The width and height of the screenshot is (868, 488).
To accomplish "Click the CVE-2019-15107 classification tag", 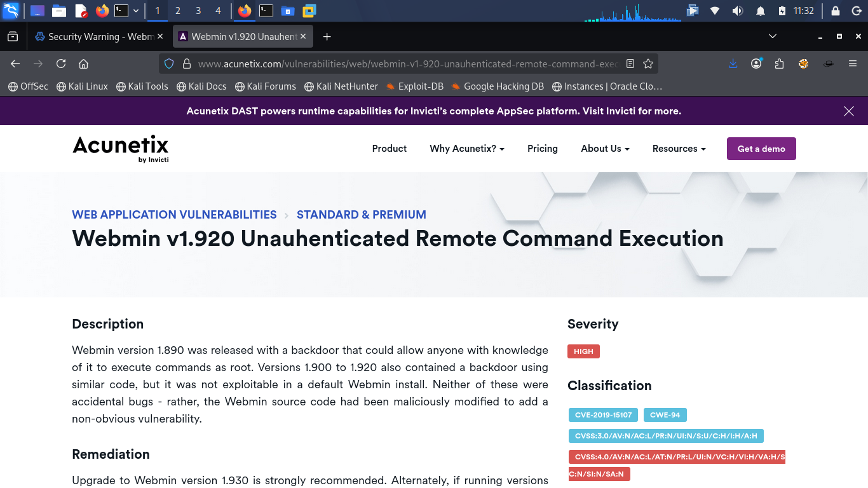I will [603, 415].
